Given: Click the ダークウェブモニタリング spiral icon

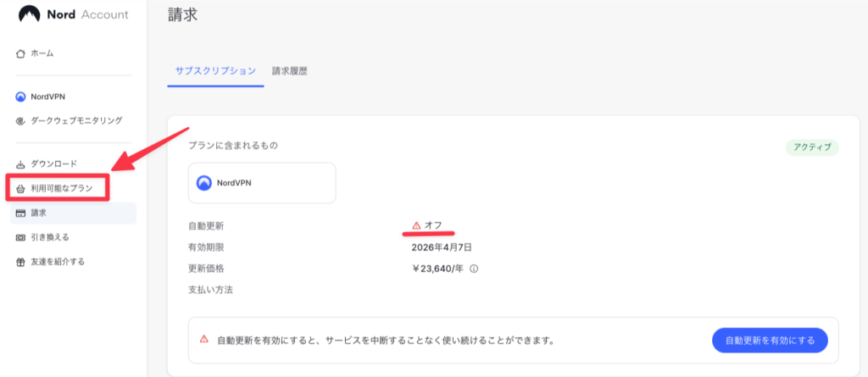Looking at the screenshot, I should 20,120.
